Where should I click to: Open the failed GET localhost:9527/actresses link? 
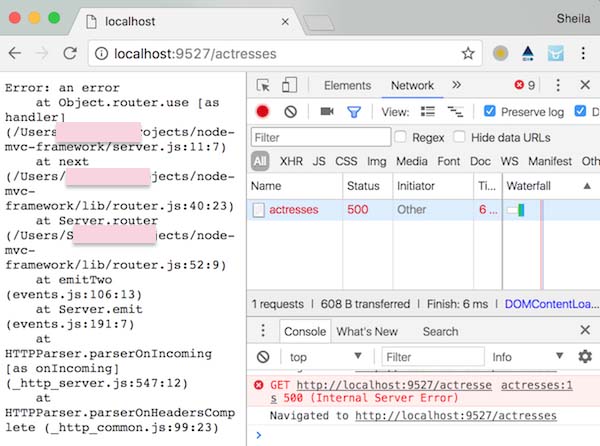[x=394, y=385]
